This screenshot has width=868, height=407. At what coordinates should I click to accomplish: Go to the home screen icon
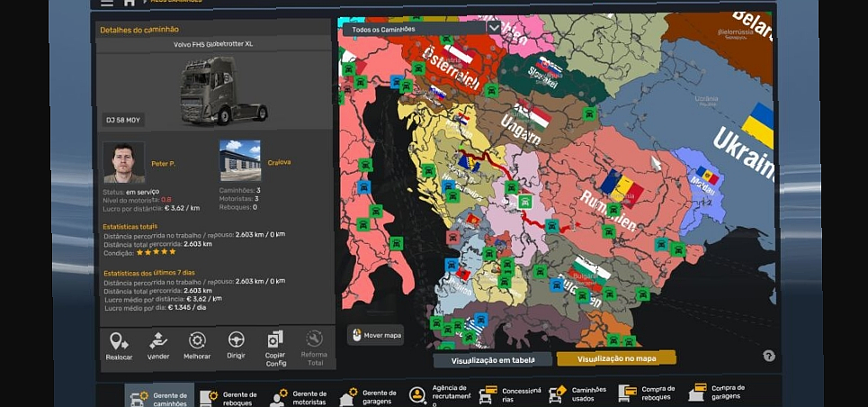(x=129, y=3)
